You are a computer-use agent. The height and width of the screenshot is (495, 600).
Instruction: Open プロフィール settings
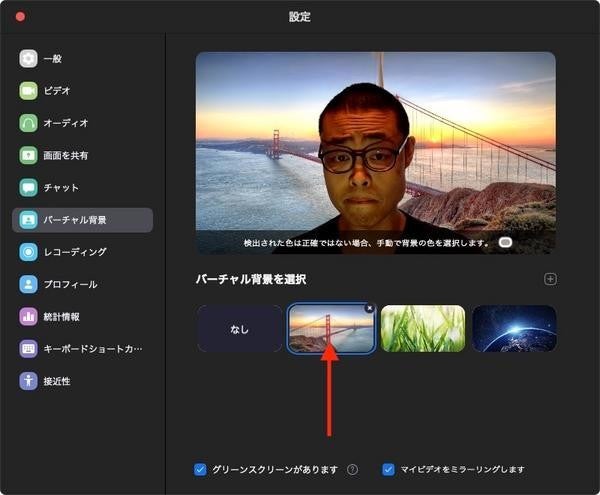click(x=83, y=284)
